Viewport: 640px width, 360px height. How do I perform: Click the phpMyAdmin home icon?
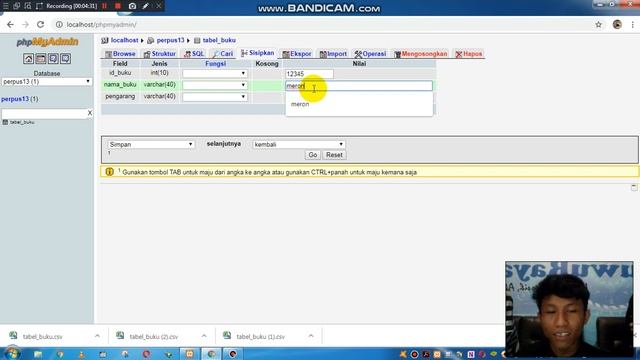(x=28, y=59)
